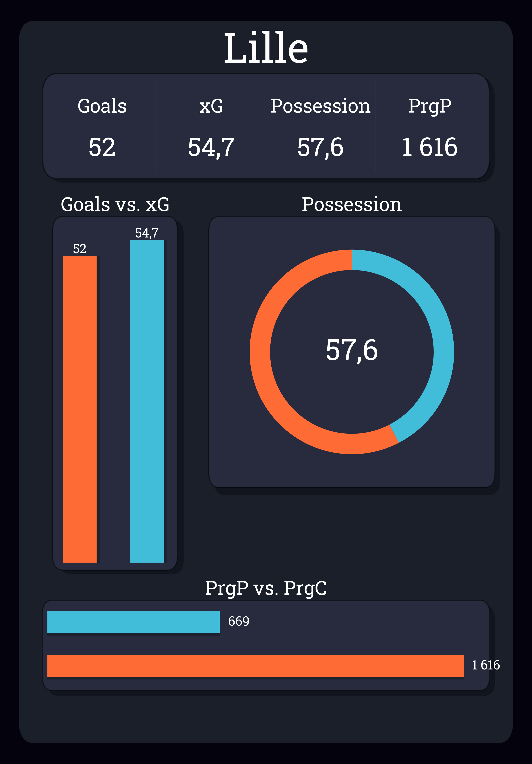
Task: Select the orange Goals vertical bar
Action: (x=80, y=409)
